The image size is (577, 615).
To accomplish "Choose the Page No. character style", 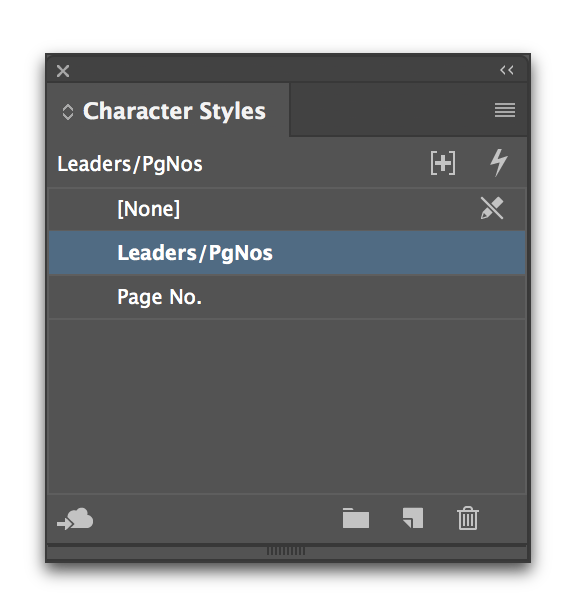I will pyautogui.click(x=287, y=297).
